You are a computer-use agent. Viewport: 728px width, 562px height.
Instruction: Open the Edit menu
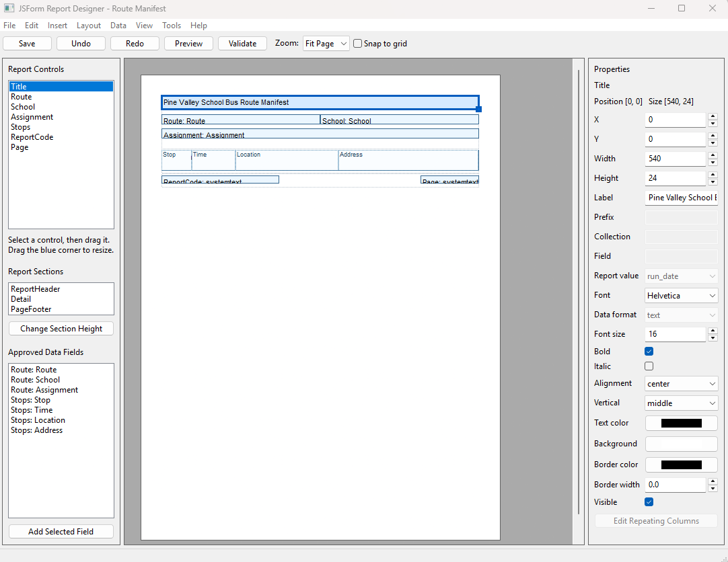(32, 26)
